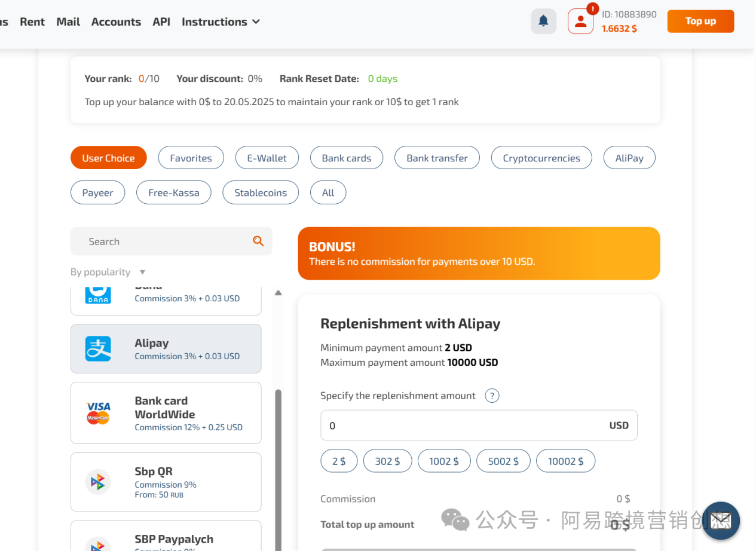Screen dimensions: 756x551
Task: Open the Rent page
Action: [x=32, y=22]
